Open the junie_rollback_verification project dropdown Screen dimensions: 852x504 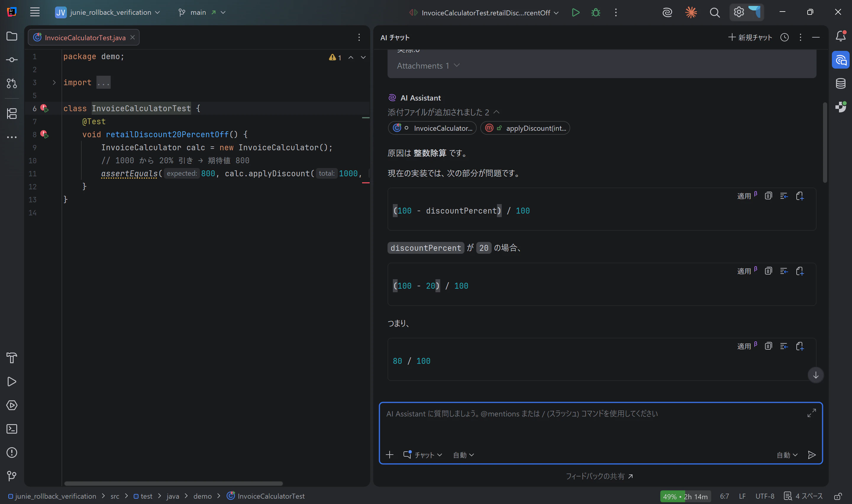point(107,12)
